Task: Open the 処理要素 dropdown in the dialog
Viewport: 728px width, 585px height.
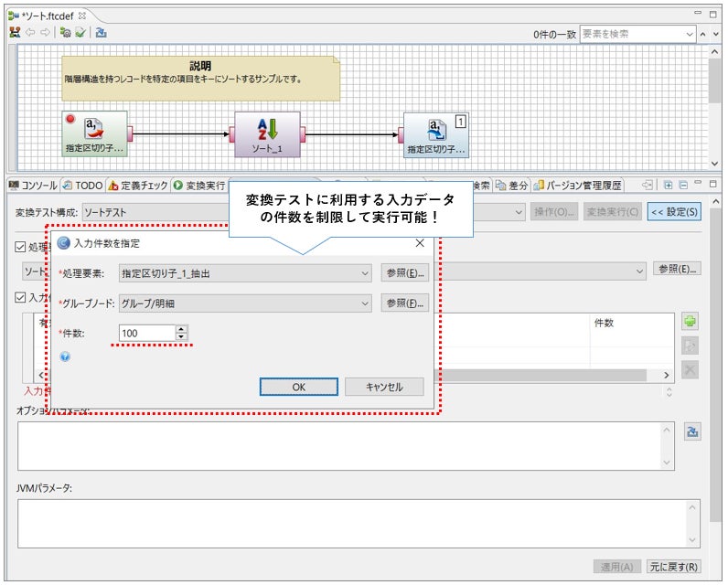Action: tap(245, 273)
